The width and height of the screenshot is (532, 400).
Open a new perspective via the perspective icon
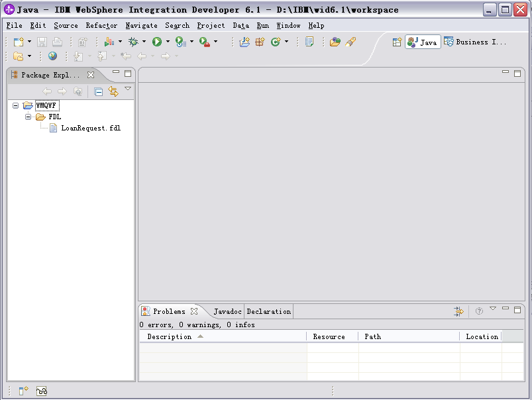point(396,41)
